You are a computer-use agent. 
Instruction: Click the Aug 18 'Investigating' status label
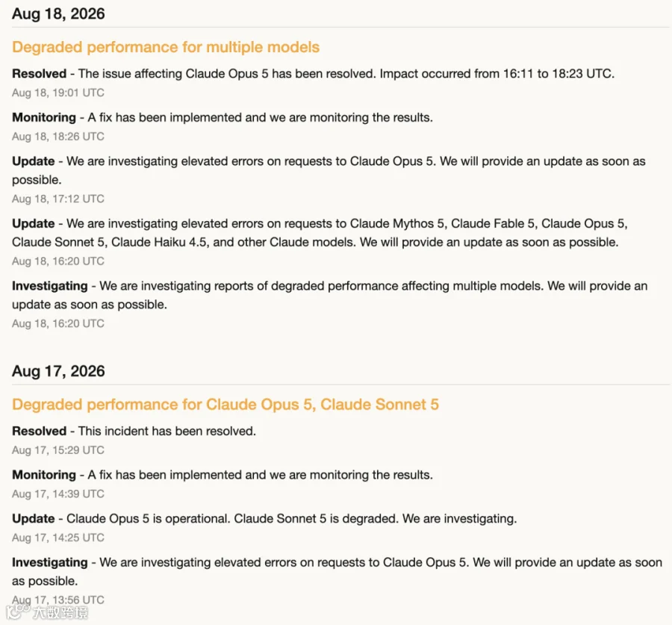(50, 286)
